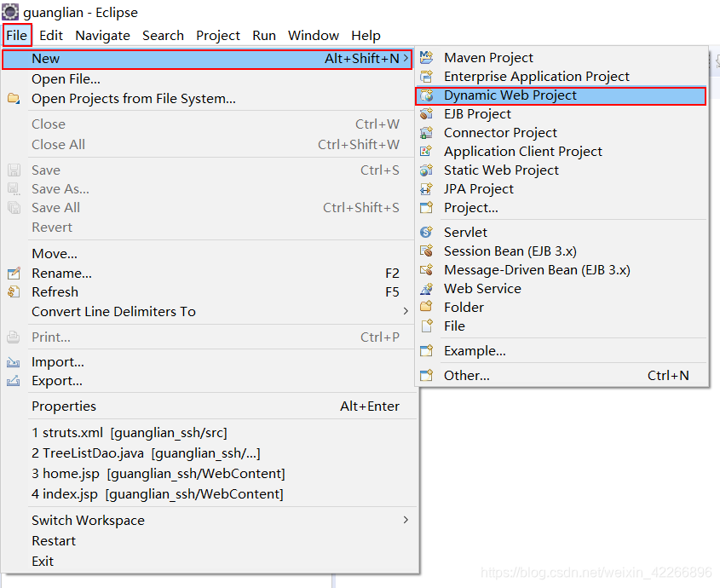This screenshot has width=720, height=588.
Task: Select Web Service label in submenu
Action: point(482,289)
